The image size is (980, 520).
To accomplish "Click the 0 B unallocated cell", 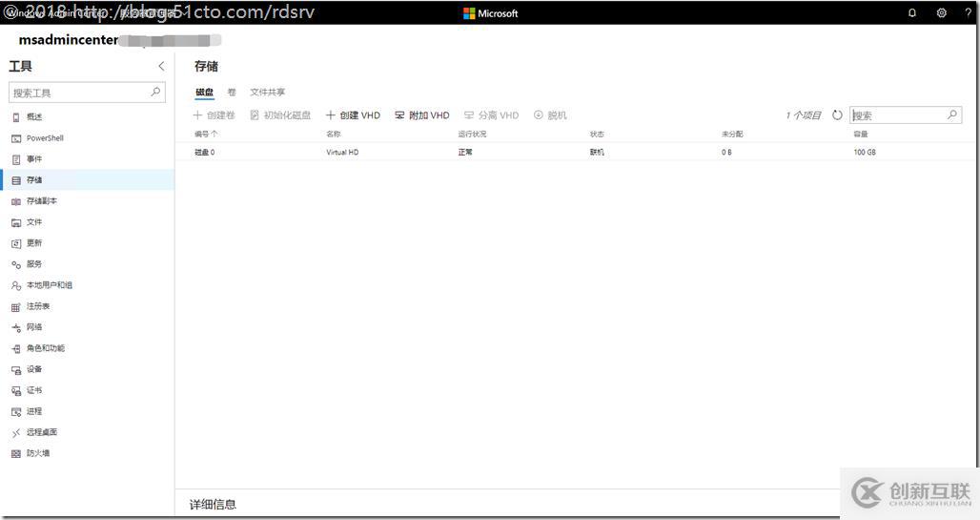I will click(x=726, y=152).
